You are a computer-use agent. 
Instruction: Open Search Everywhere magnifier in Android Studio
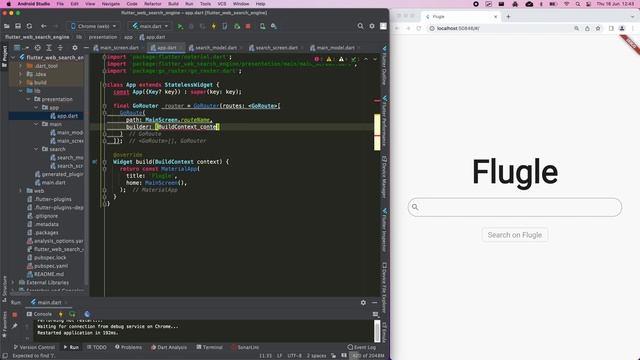coord(360,26)
